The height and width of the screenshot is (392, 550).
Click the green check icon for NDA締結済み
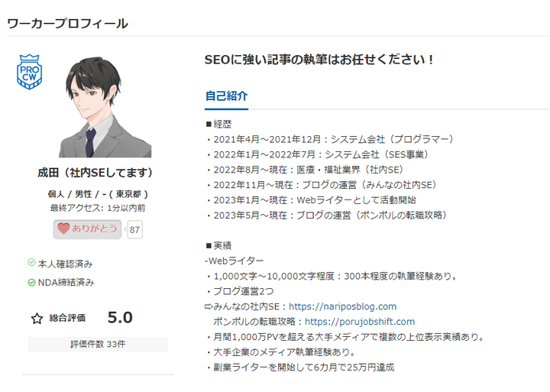click(31, 282)
